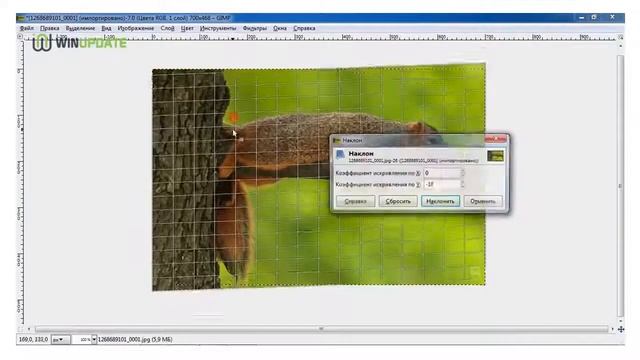Click the Наклонить button
The width and height of the screenshot is (640, 360).
440,201
